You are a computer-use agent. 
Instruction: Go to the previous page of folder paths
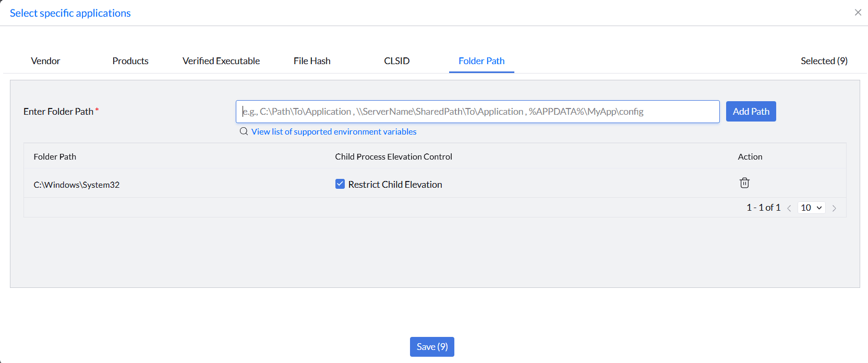[789, 208]
